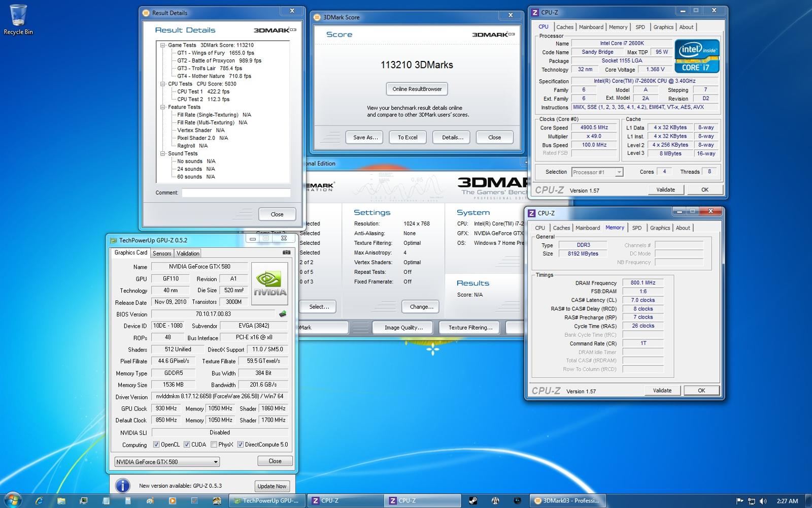Click the GPU-Z Close button

point(275,461)
